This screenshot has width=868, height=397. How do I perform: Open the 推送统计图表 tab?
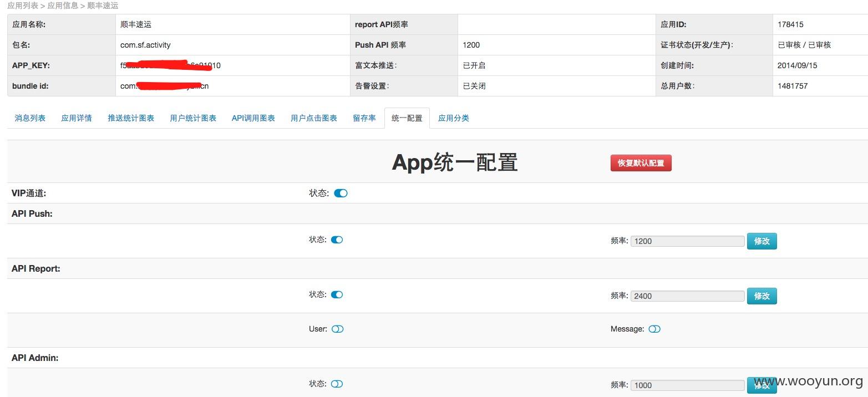point(131,118)
